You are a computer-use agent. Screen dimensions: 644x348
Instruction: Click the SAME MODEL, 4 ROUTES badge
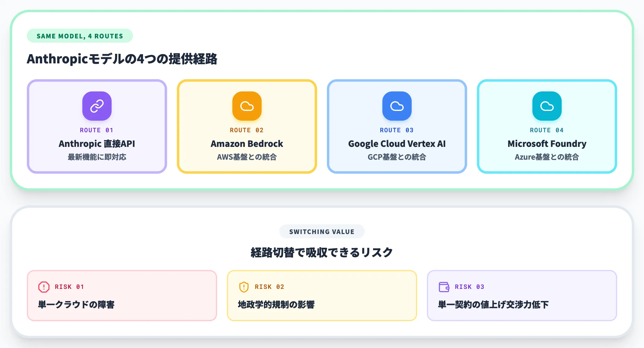coord(80,36)
